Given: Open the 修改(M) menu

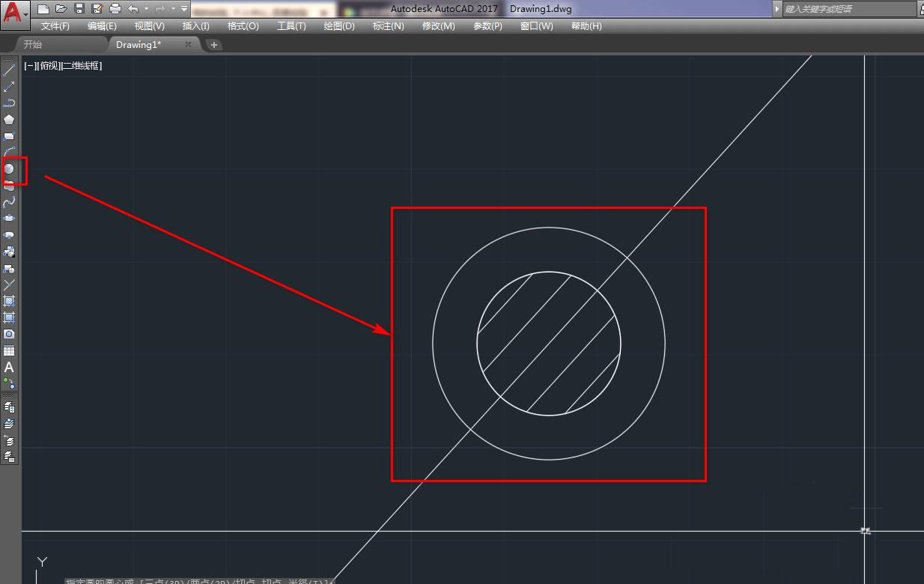Looking at the screenshot, I should (438, 26).
